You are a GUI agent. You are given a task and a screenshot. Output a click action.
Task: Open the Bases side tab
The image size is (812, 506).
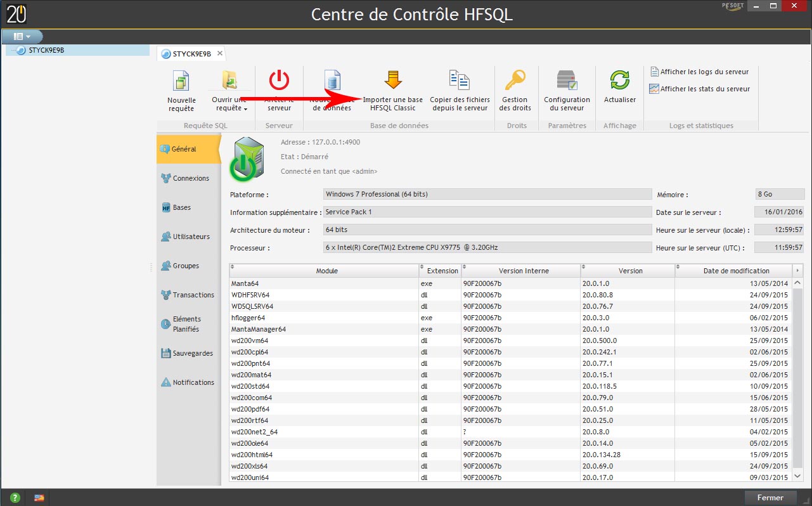pyautogui.click(x=188, y=208)
